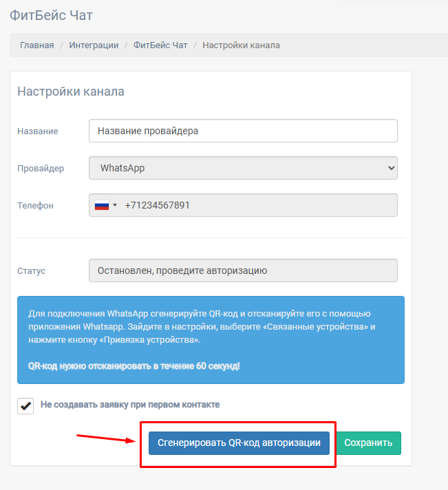Open the country code arrow beside flag
This screenshot has height=490, width=448.
coord(115,205)
